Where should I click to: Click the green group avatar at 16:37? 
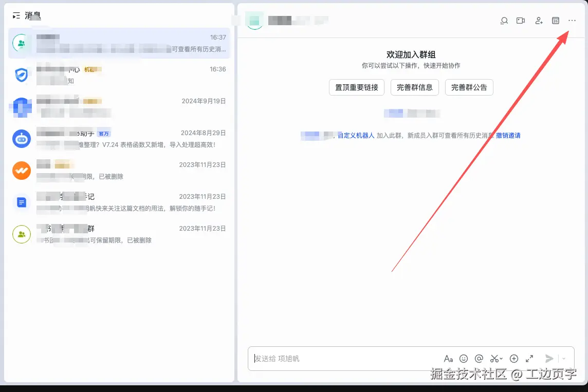pyautogui.click(x=22, y=43)
